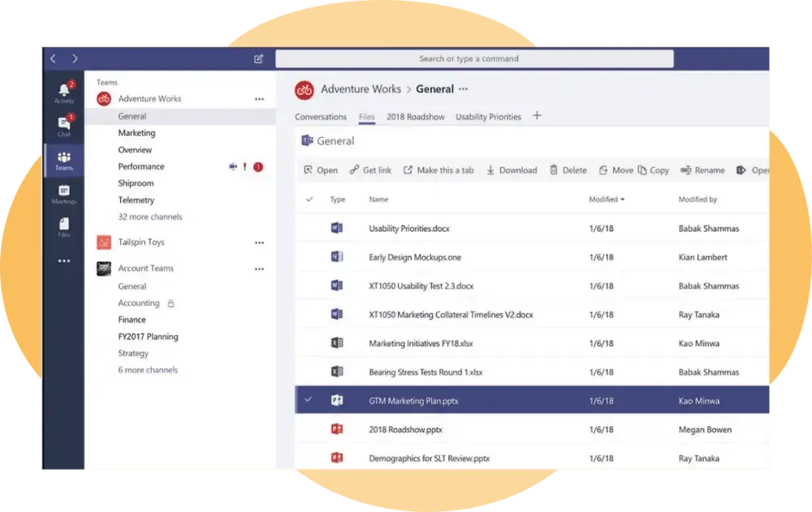Click the Adventure Works header logo
Image resolution: width=812 pixels, height=512 pixels.
point(304,90)
